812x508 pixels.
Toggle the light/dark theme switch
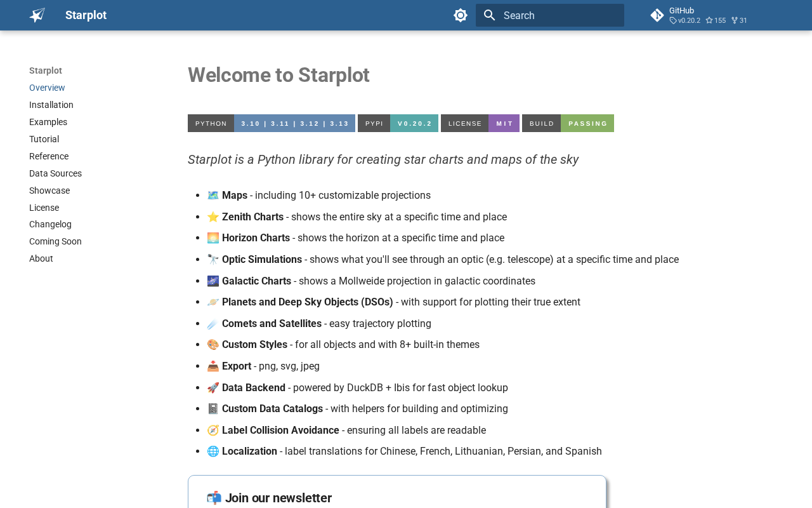461,15
